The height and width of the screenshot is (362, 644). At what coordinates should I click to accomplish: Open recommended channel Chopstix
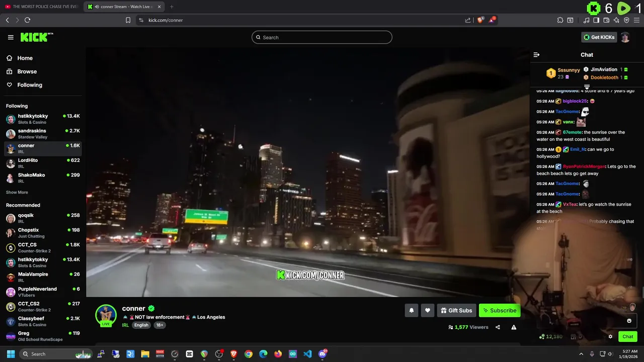tap(43, 233)
